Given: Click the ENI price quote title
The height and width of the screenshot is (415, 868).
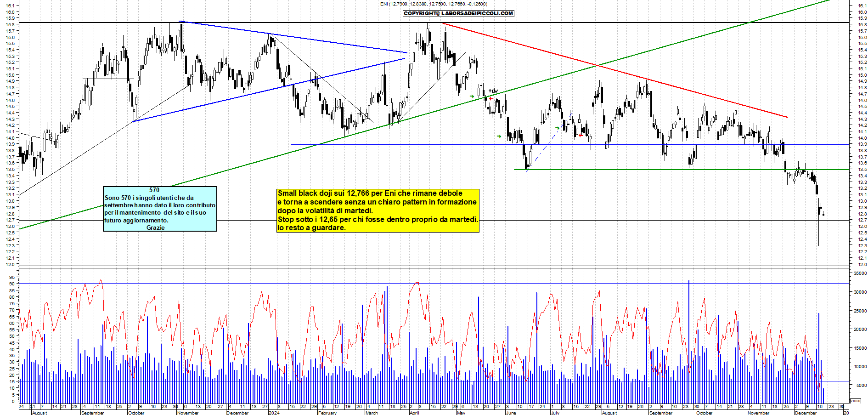Looking at the screenshot, I should [434, 4].
